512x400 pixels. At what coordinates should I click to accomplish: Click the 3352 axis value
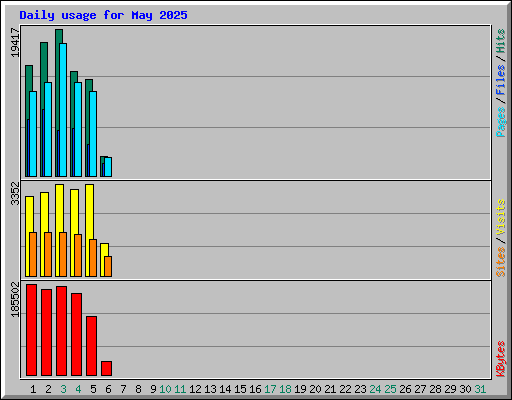(15, 193)
